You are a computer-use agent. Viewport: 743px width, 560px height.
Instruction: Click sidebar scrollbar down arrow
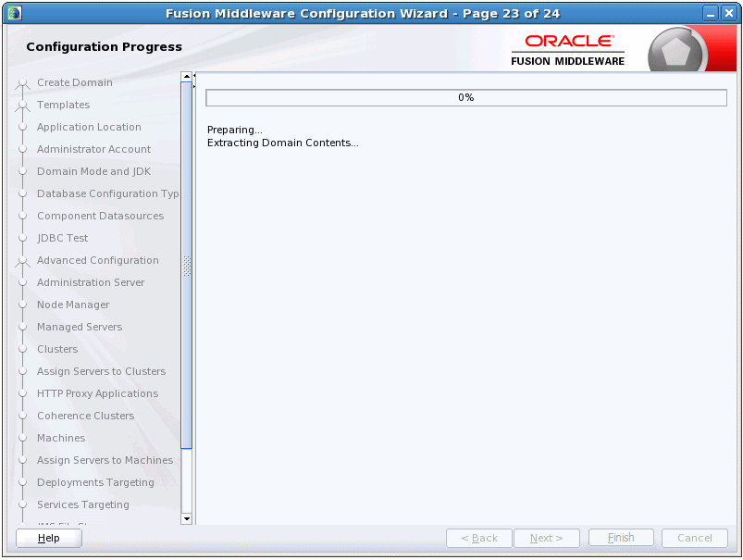tap(187, 518)
